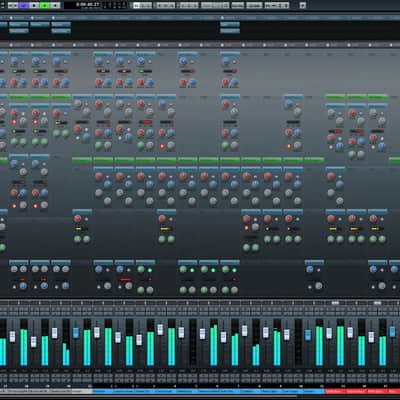Grab the blue fader handle on the last blue-labeled channel
400x400 pixels.
click(308, 335)
